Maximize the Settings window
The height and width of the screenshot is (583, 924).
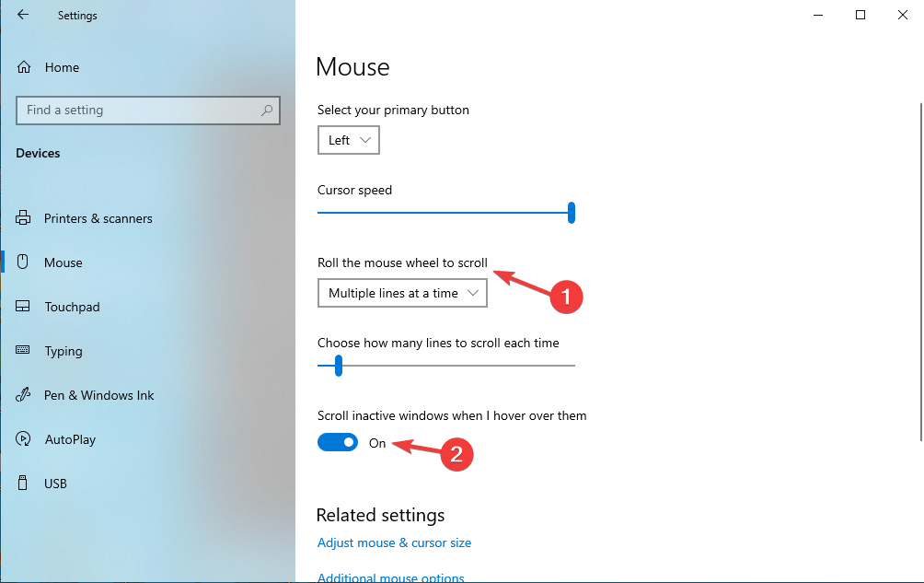point(860,15)
